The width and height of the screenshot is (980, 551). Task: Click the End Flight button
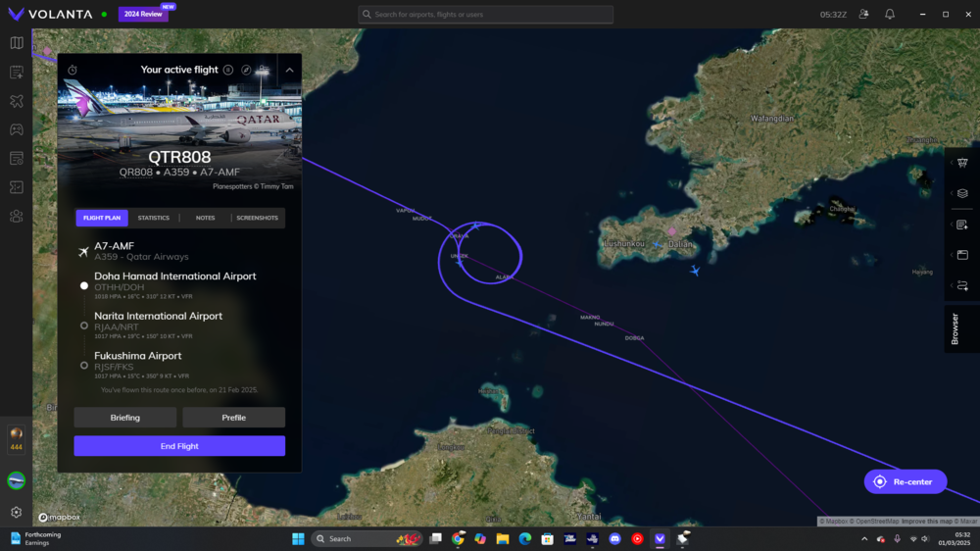(179, 446)
